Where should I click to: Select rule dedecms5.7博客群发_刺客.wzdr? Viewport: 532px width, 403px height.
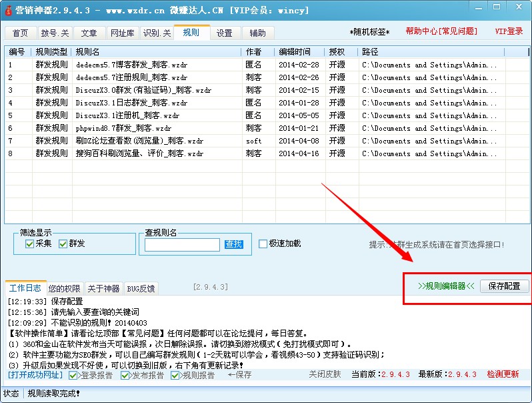point(131,65)
